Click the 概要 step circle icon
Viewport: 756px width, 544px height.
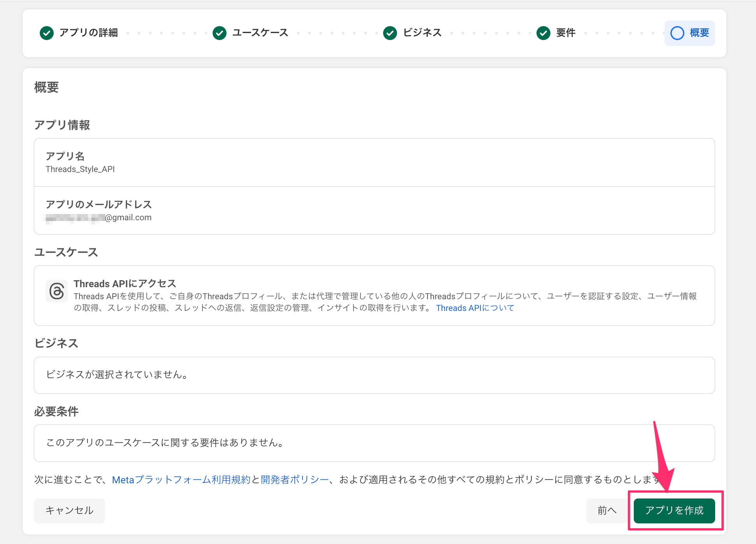[x=677, y=33]
